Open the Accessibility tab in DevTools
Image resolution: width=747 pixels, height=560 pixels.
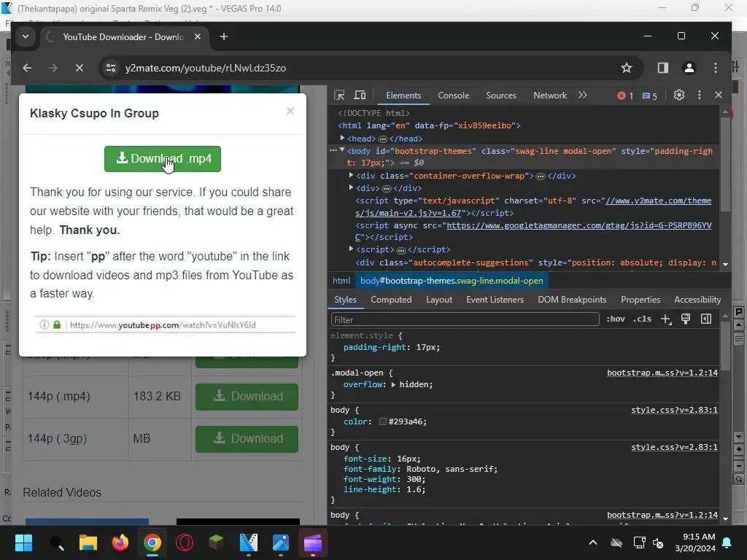click(x=697, y=300)
